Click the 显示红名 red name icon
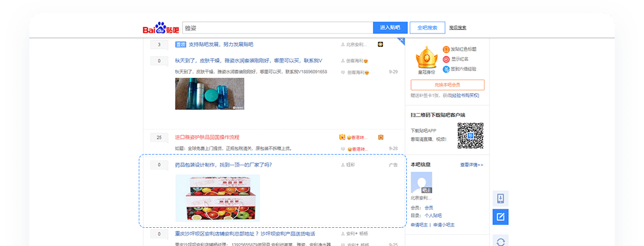 click(x=446, y=59)
